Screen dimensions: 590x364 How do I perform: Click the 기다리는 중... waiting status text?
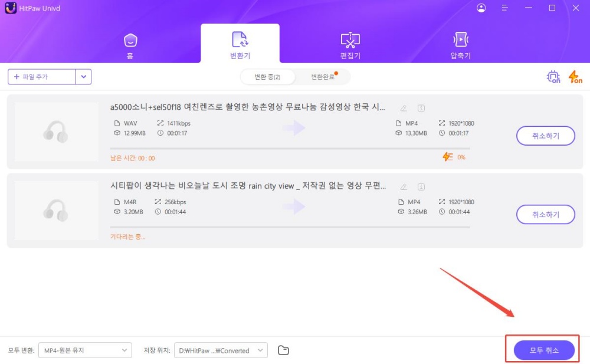[x=127, y=237]
